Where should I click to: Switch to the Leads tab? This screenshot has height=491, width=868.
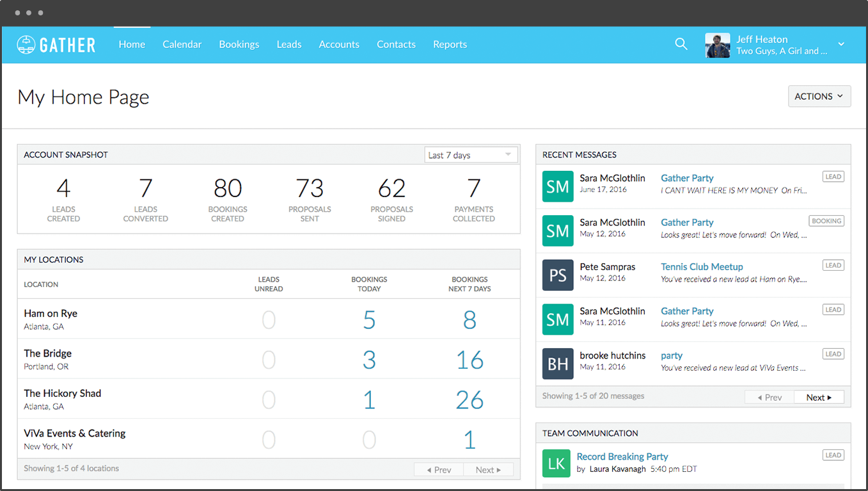288,45
